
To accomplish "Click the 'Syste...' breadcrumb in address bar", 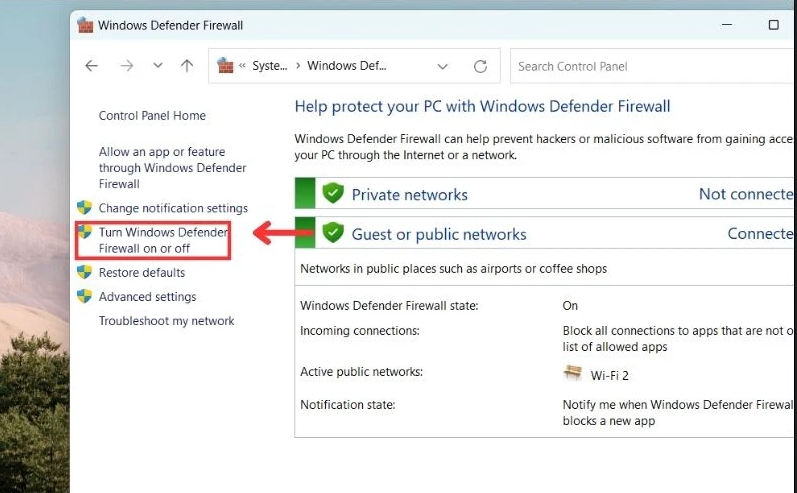I will pos(270,66).
